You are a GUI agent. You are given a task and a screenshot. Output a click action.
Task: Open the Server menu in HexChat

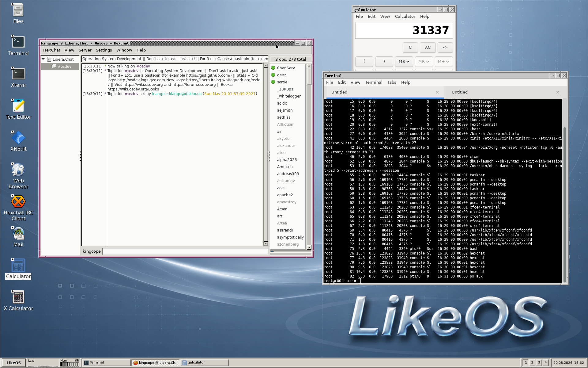pyautogui.click(x=85, y=50)
